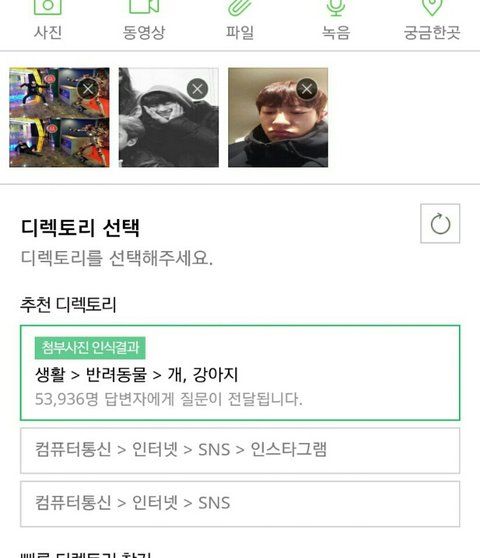The image size is (480, 558).
Task: Remove the first attached collage photo
Action: [x=88, y=89]
